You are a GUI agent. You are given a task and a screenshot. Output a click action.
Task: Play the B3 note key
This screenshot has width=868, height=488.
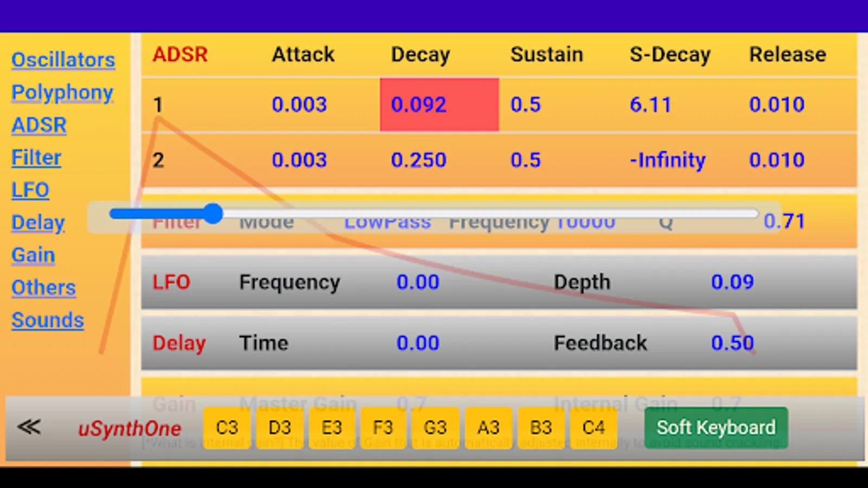540,427
